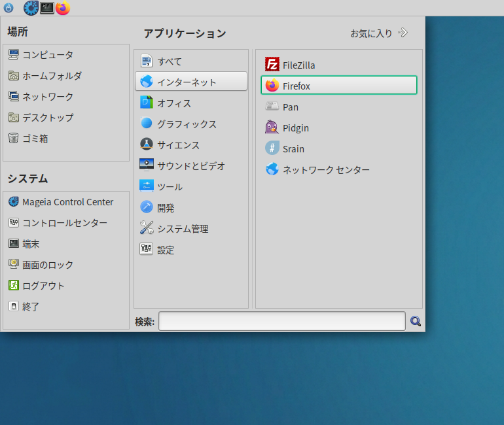The width and height of the screenshot is (504, 425).
Task: Launch FileZilla application
Action: pos(339,65)
